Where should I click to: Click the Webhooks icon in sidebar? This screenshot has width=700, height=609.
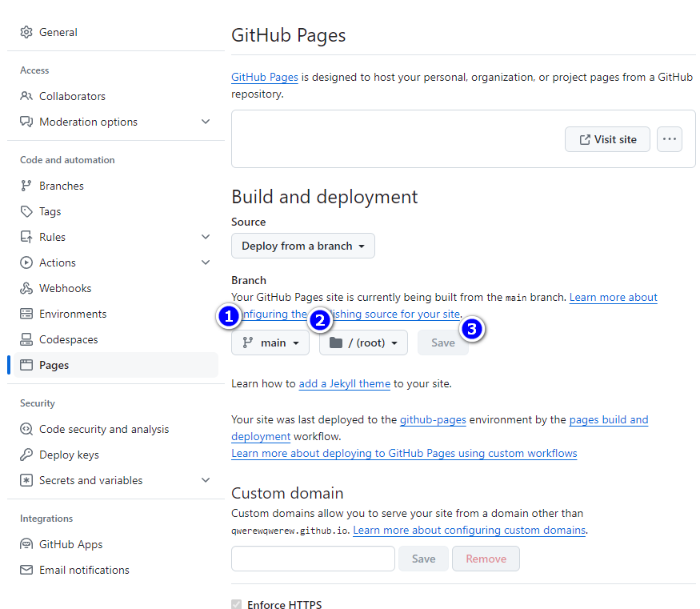pos(26,288)
